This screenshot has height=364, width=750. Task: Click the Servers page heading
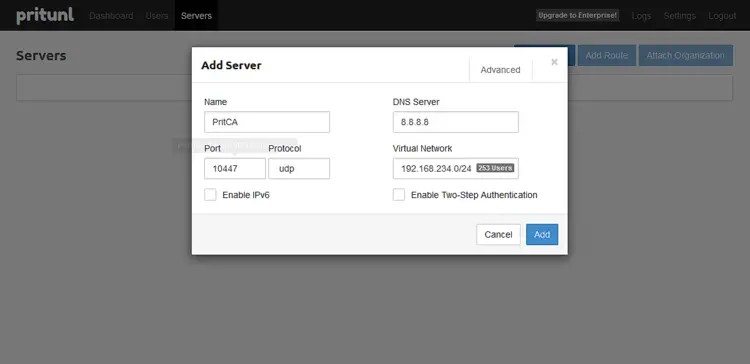point(41,55)
